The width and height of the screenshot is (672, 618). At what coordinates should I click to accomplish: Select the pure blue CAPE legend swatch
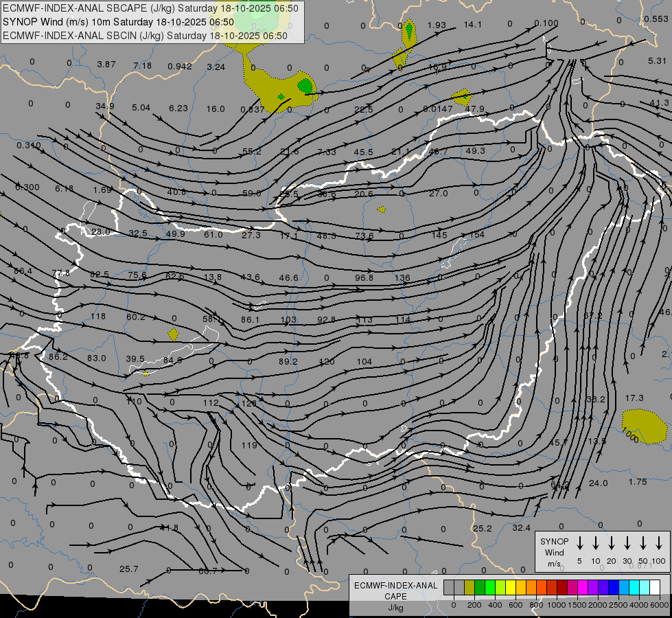pyautogui.click(x=613, y=587)
